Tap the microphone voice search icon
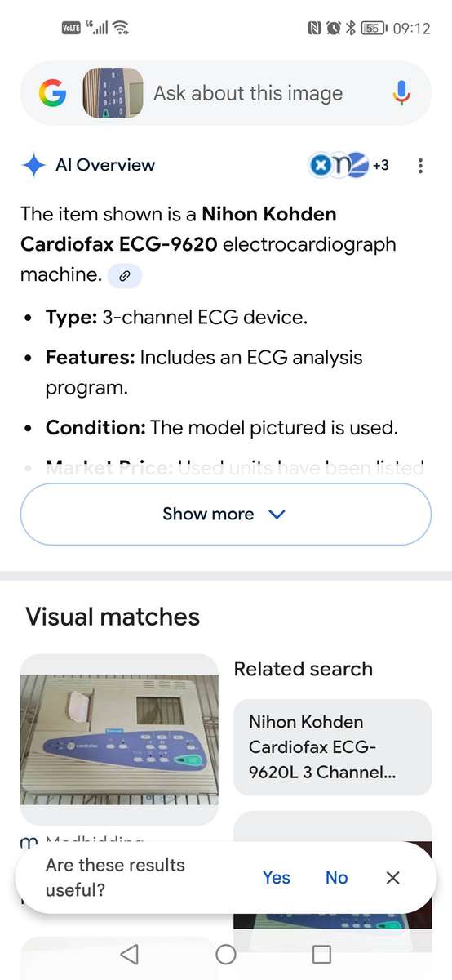The image size is (452, 980). point(401,93)
